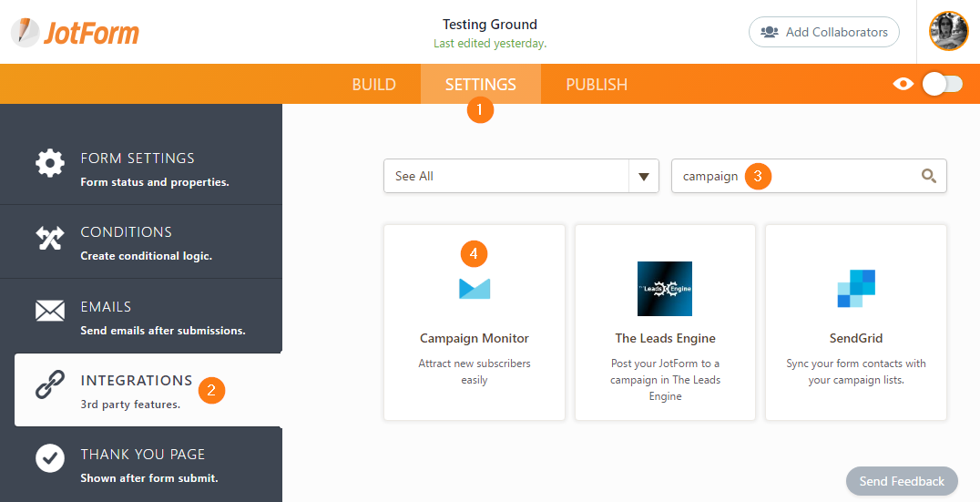The width and height of the screenshot is (980, 502).
Task: Click the Conditions tools icon
Action: pyautogui.click(x=50, y=239)
